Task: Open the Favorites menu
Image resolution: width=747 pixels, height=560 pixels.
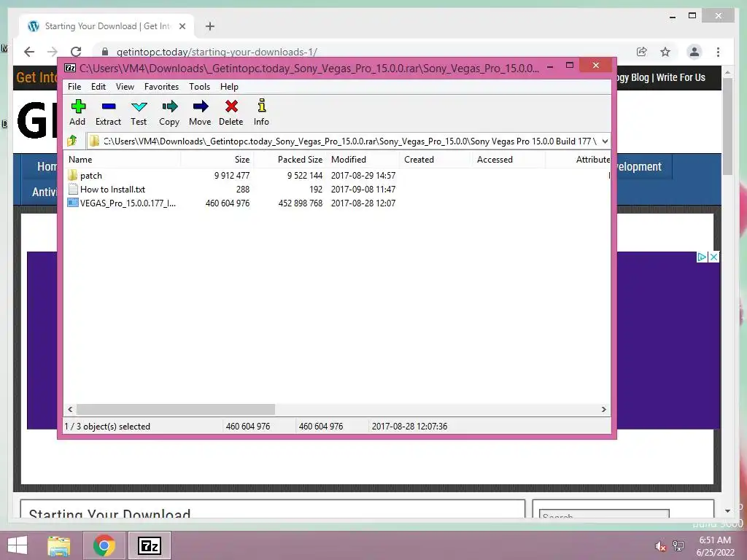Action: (x=161, y=87)
